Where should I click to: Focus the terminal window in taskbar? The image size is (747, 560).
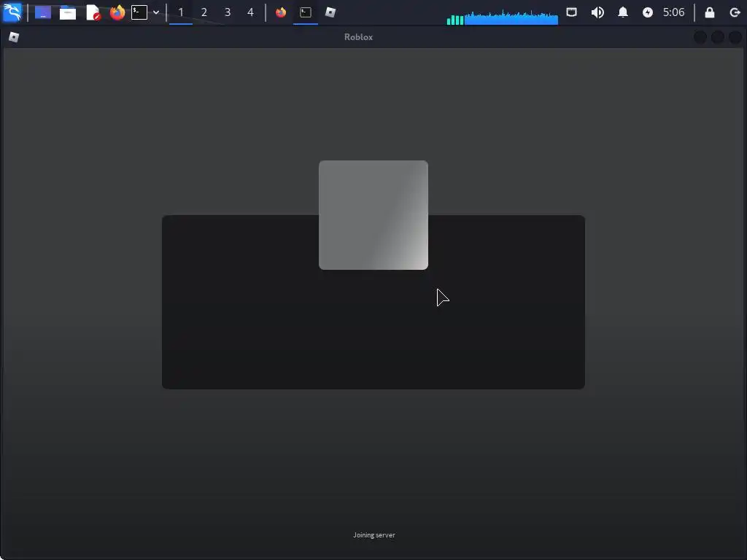click(306, 12)
